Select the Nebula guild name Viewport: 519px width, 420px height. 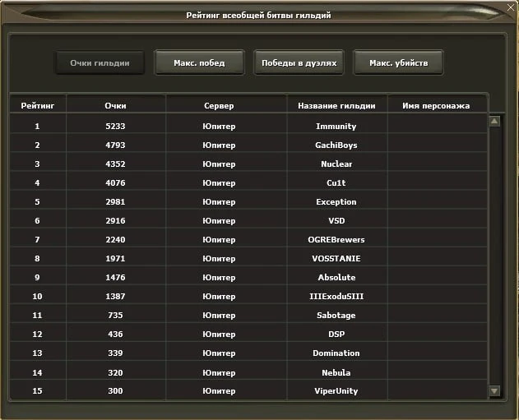336,372
